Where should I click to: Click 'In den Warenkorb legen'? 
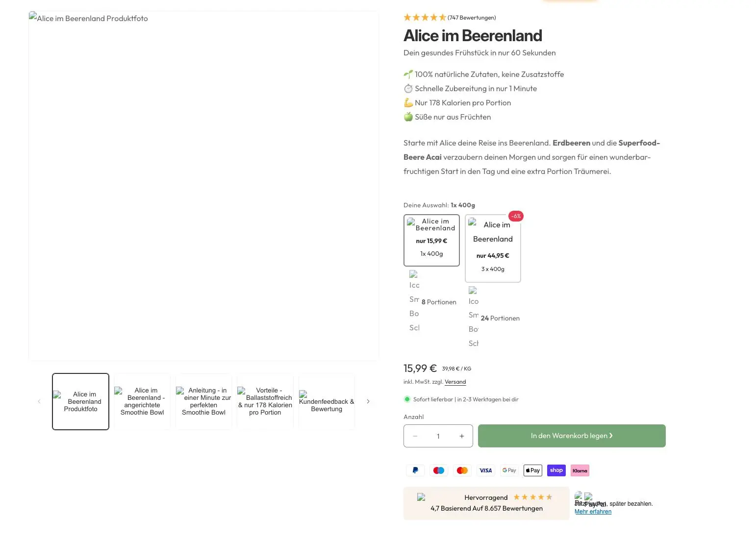click(x=571, y=436)
